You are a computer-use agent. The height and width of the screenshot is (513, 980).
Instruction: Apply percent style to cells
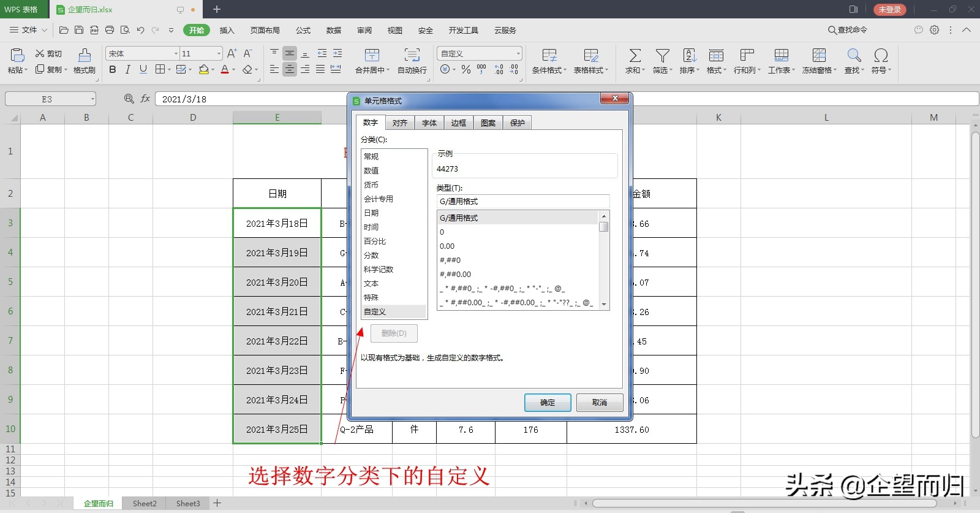coord(466,69)
